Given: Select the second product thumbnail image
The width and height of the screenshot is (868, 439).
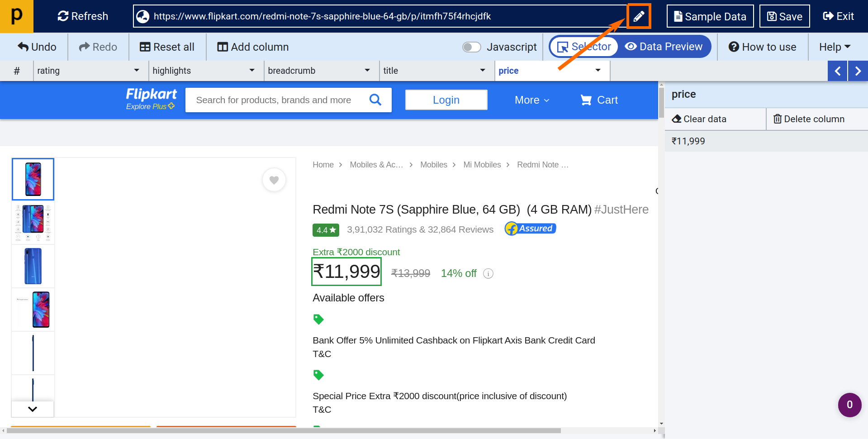Looking at the screenshot, I should coord(33,223).
